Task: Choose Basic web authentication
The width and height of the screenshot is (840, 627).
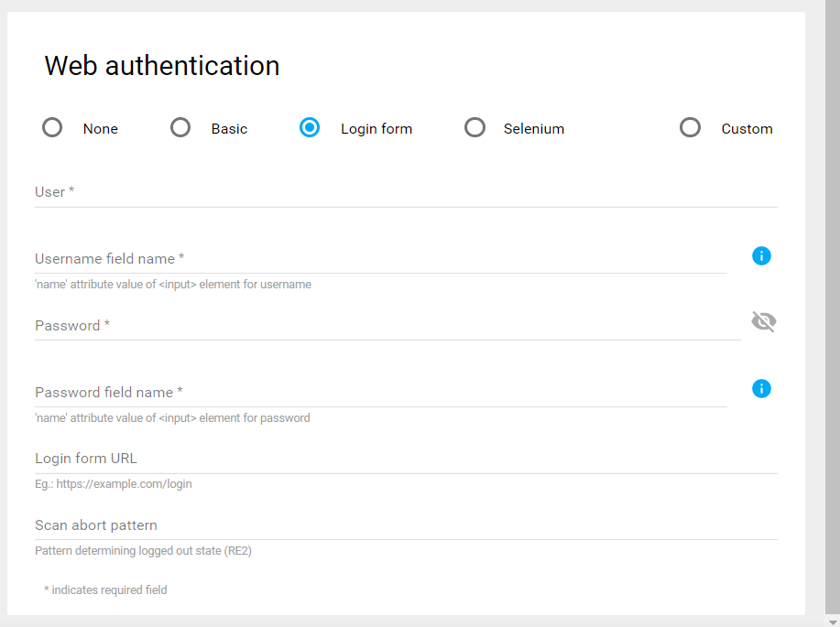Action: pyautogui.click(x=180, y=128)
